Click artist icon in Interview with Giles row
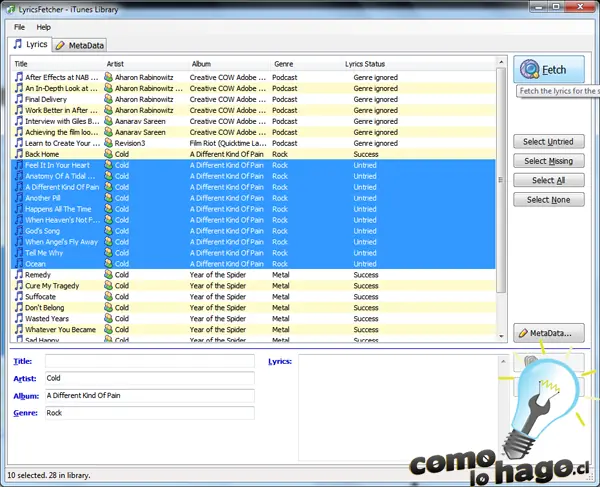This screenshot has height=487, width=600. coord(109,121)
